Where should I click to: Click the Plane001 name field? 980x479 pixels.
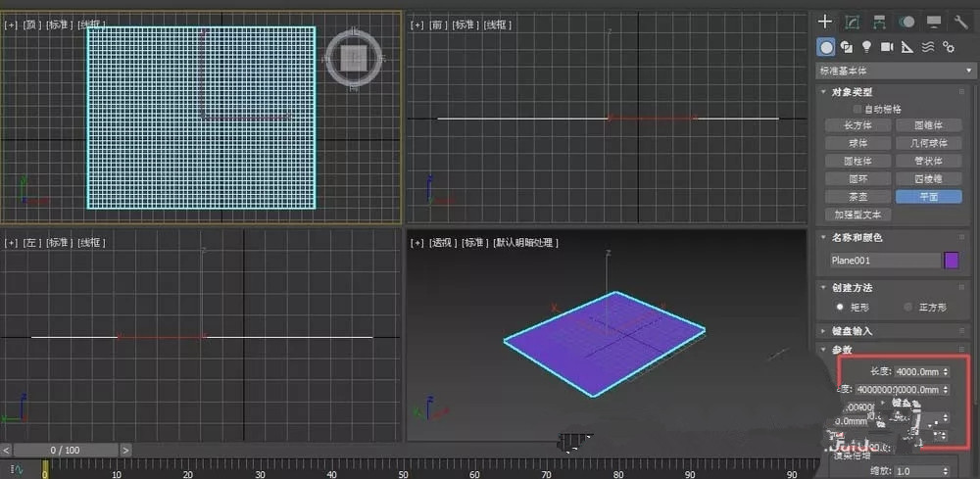point(885,261)
